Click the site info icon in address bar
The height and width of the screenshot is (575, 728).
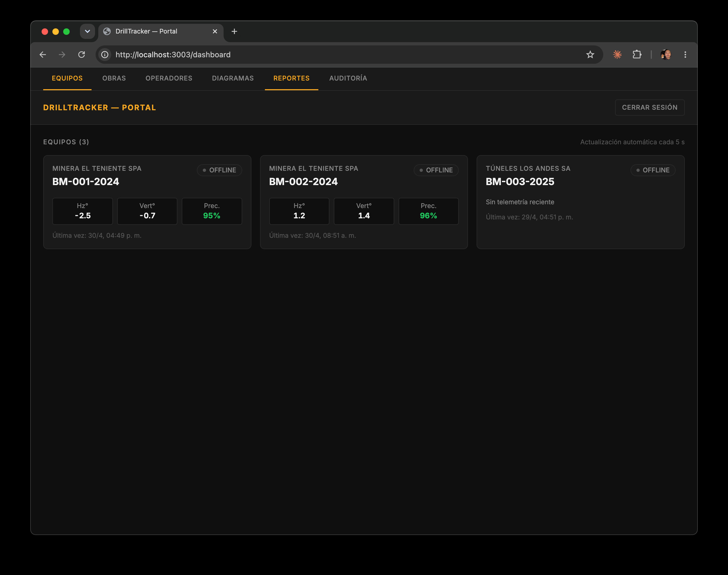coord(105,55)
